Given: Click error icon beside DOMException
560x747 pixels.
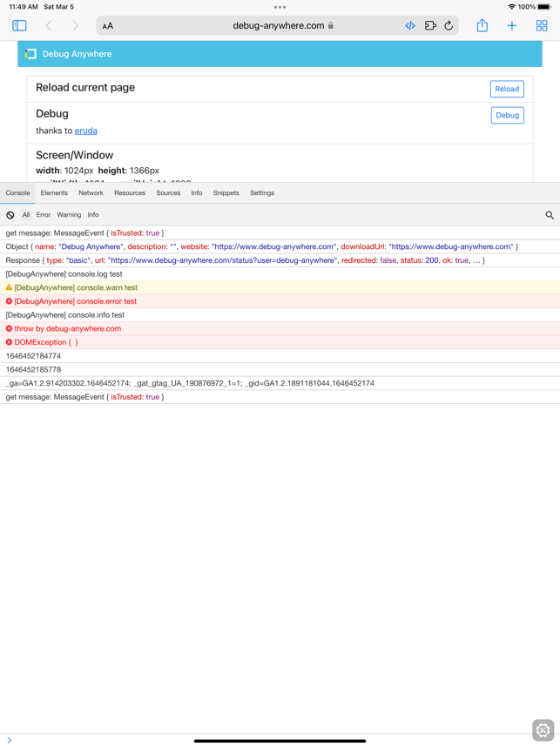Looking at the screenshot, I should pos(9,342).
